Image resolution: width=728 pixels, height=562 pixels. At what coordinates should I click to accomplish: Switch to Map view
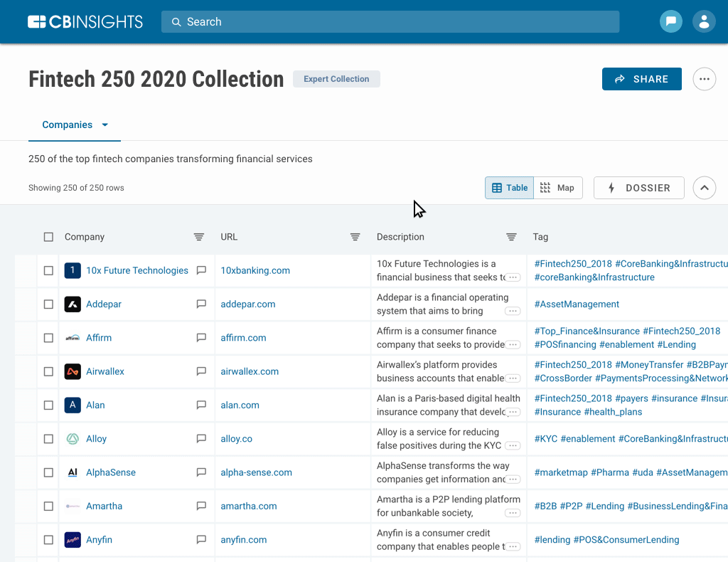pos(558,188)
